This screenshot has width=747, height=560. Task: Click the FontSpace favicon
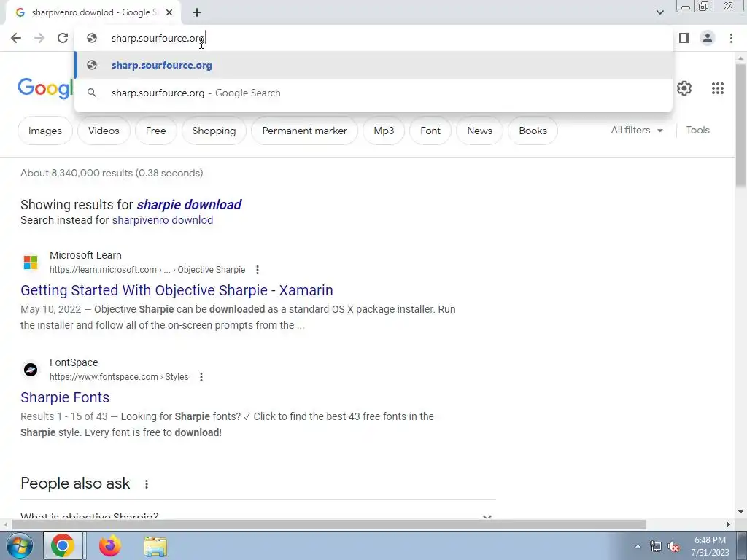[31, 370]
